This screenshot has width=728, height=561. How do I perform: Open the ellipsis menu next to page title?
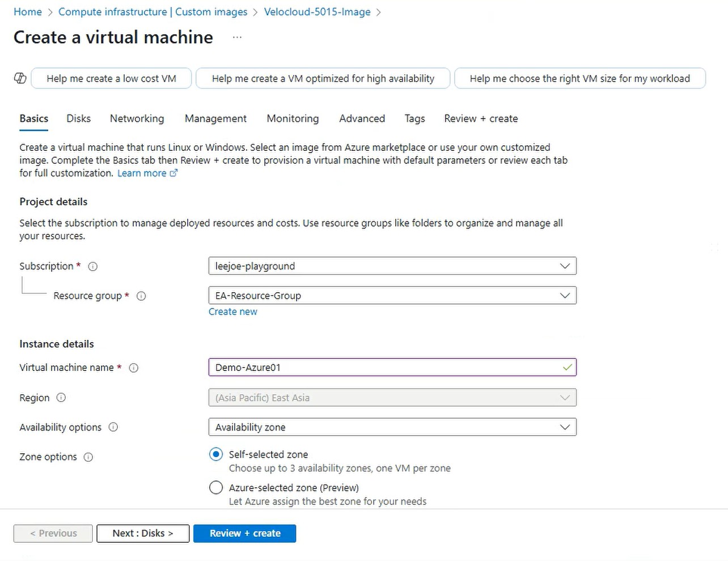pyautogui.click(x=237, y=37)
